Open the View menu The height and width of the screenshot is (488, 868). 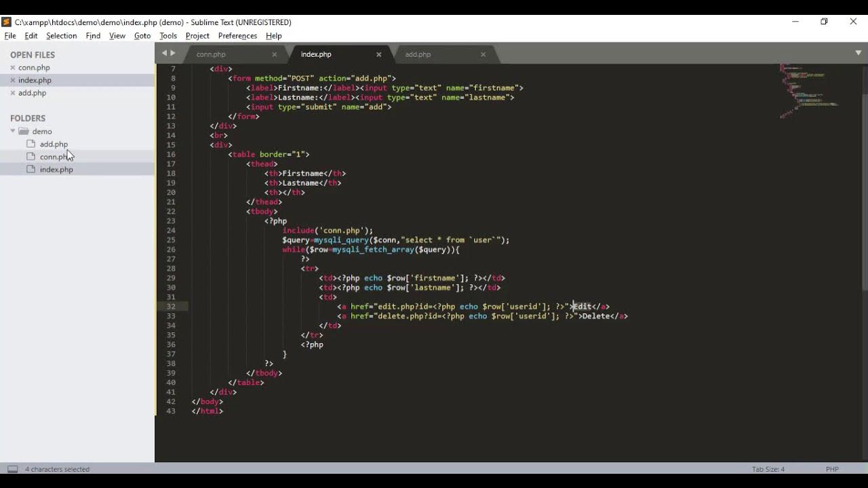point(117,36)
